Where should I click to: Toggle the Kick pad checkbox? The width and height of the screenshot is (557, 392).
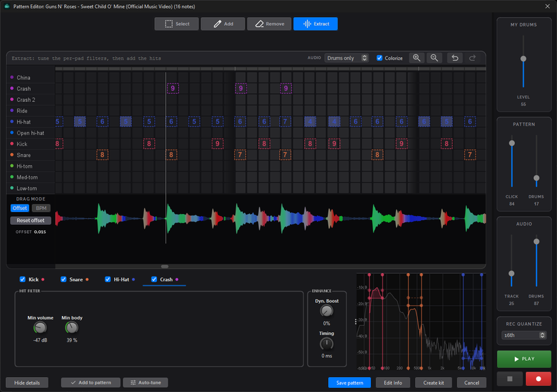point(22,279)
